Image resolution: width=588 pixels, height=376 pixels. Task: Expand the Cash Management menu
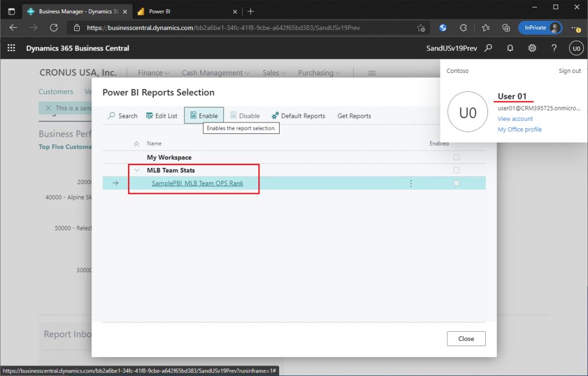point(216,72)
